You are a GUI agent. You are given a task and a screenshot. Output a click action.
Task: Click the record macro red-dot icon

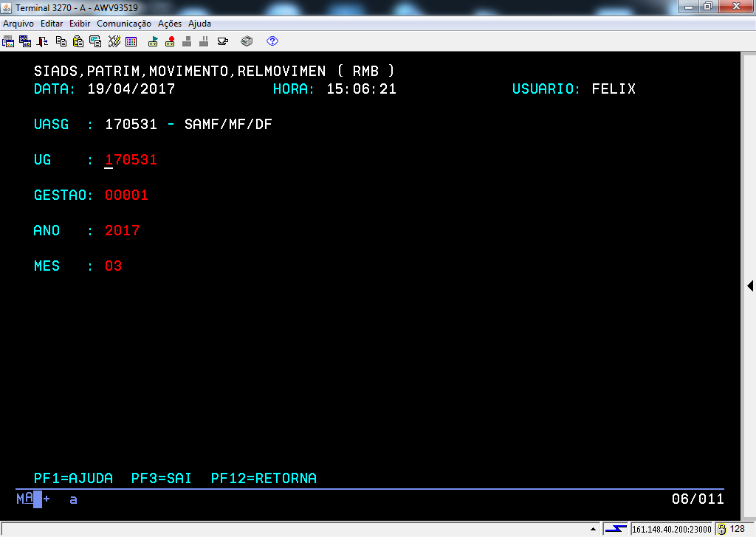pyautogui.click(x=170, y=41)
